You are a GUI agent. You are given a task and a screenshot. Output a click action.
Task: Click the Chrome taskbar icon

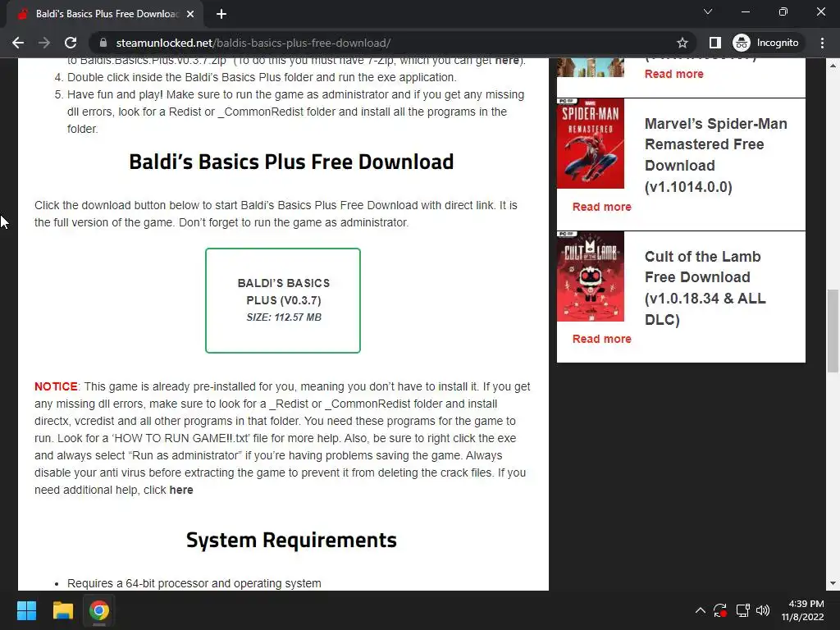coord(99,610)
